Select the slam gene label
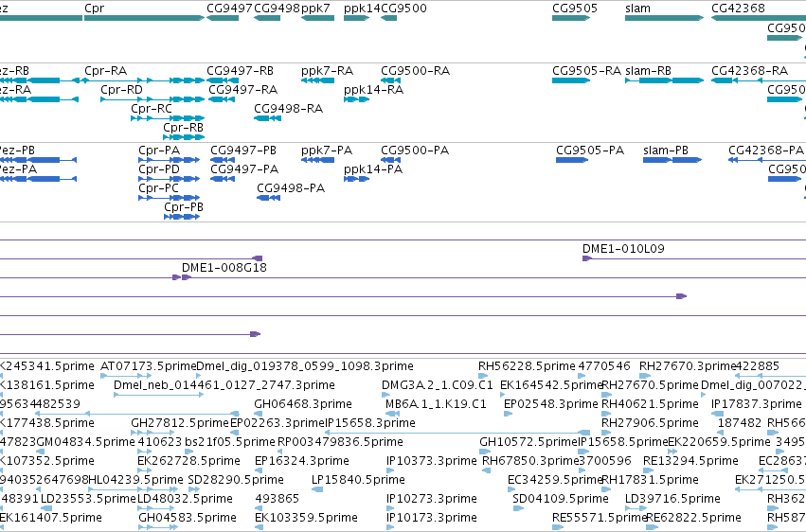806x532 pixels. coord(638,9)
